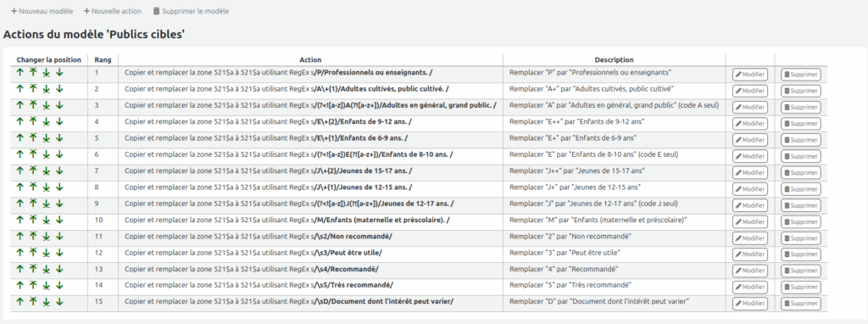This screenshot has height=324, width=868.
Task: Move rank 13 action up one position
Action: (20, 269)
